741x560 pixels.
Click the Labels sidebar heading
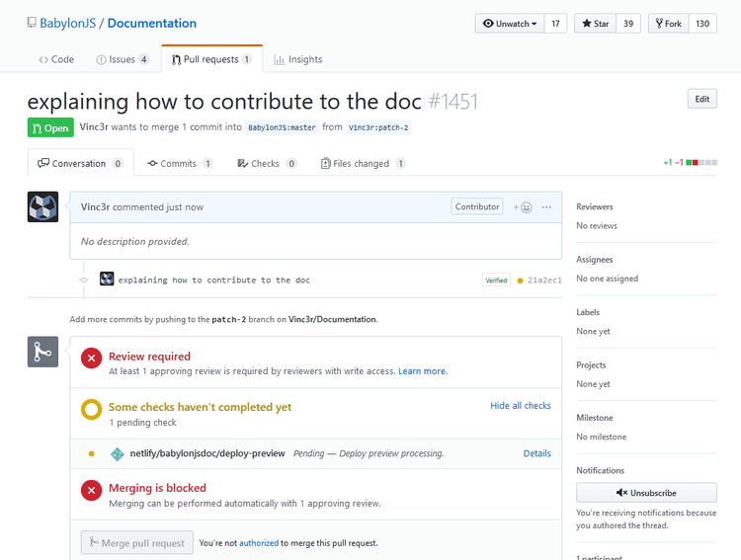point(588,312)
